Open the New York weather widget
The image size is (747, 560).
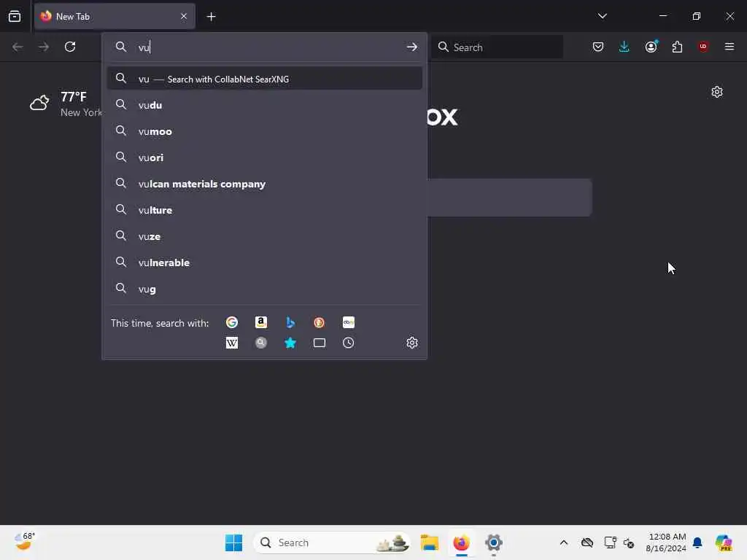tap(66, 104)
